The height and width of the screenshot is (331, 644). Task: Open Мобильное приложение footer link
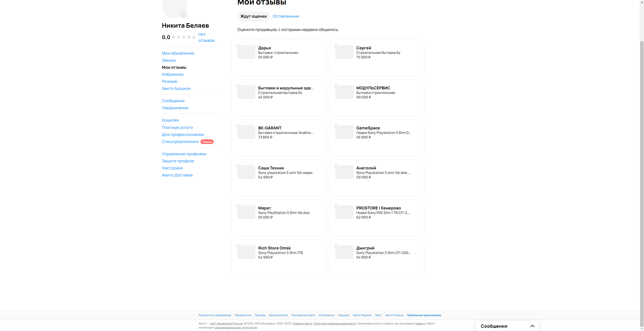tap(424, 315)
